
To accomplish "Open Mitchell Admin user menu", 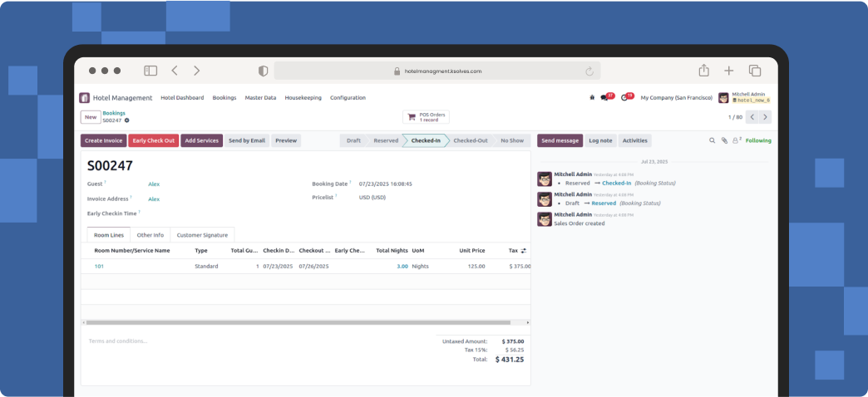I will click(x=745, y=97).
